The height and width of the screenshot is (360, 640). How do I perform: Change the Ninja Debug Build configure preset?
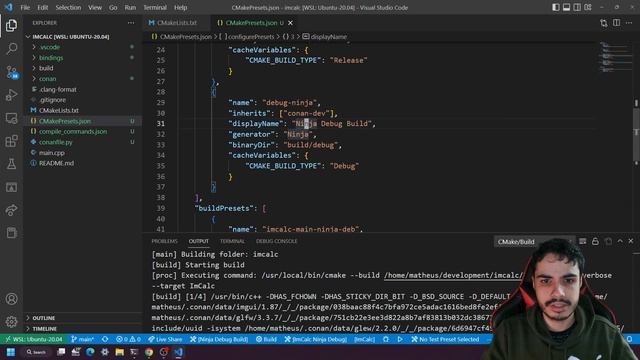219,339
